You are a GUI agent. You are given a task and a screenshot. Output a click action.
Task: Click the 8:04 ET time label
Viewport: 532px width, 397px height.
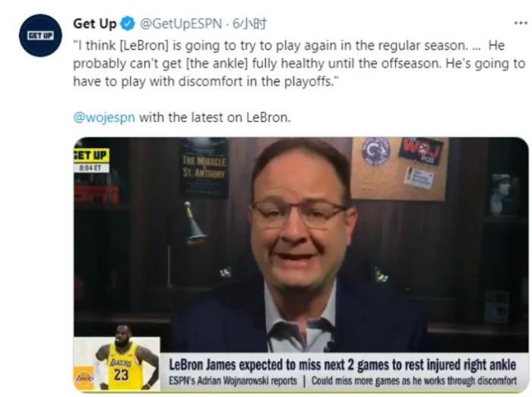point(91,168)
